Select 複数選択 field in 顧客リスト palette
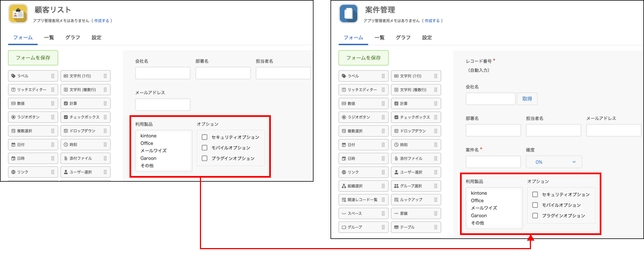644x256 pixels. 32,131
